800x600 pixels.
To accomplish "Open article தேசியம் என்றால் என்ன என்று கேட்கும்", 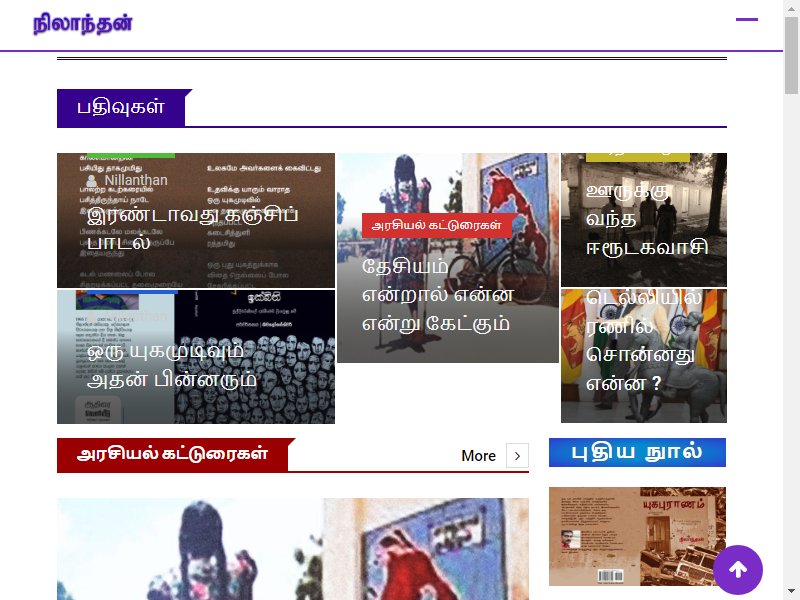I will click(x=438, y=295).
